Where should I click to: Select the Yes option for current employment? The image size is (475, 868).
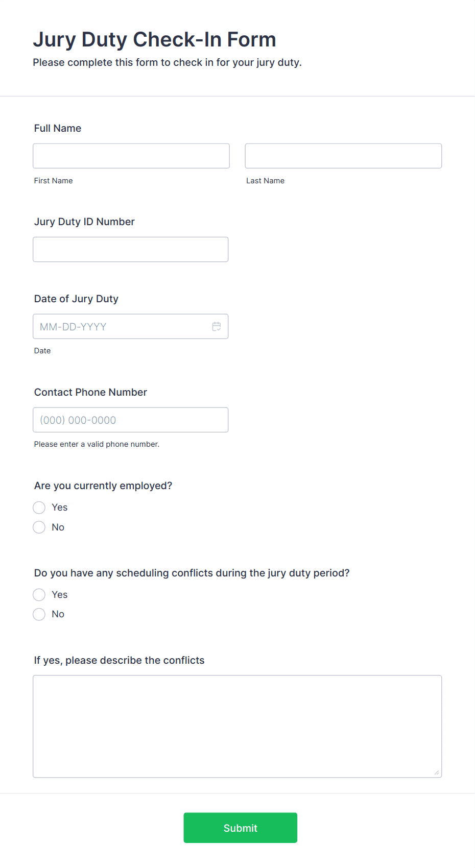coord(39,507)
